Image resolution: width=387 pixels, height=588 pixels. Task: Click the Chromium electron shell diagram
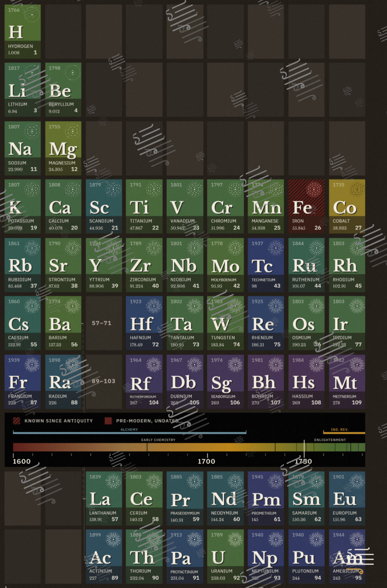click(x=235, y=189)
